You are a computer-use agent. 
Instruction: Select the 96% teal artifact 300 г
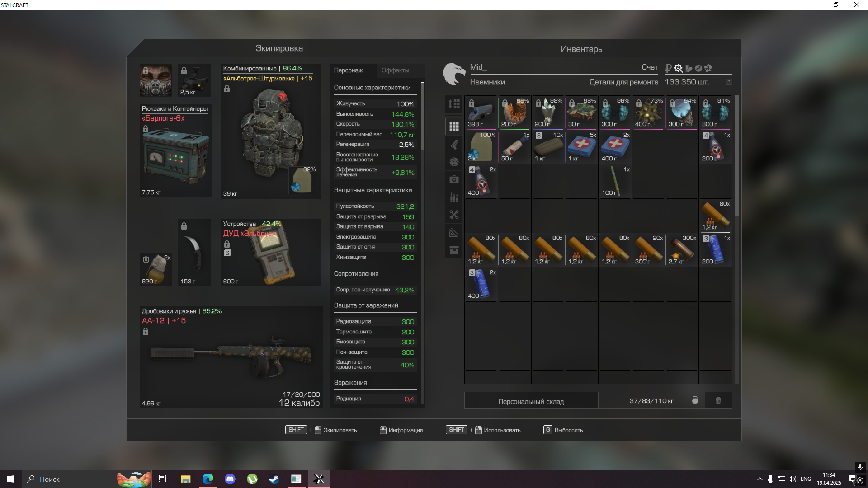tap(615, 113)
